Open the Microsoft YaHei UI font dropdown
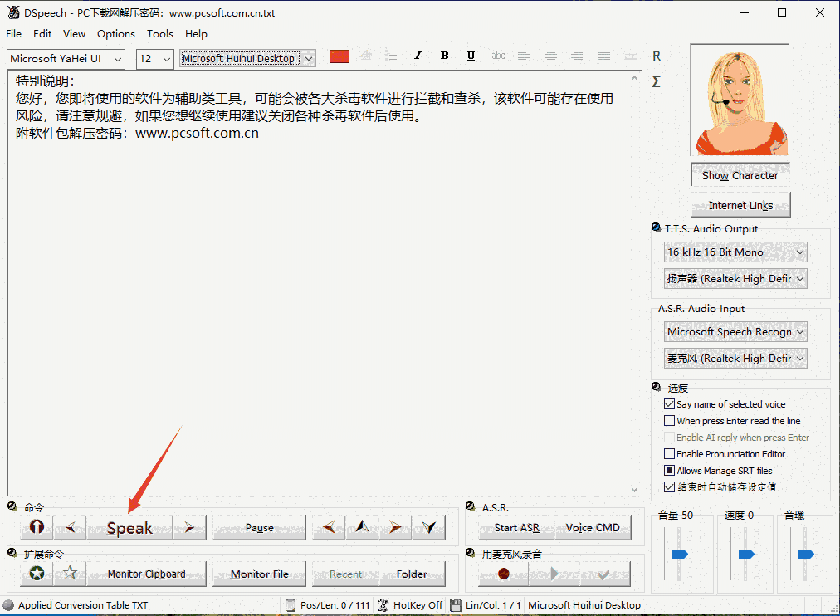The width and height of the screenshot is (840, 616). pyautogui.click(x=118, y=59)
